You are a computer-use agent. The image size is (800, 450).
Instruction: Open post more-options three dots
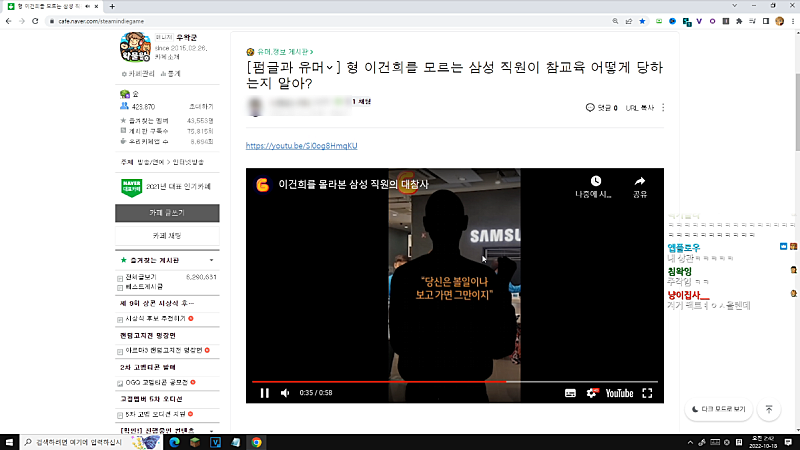click(x=663, y=108)
